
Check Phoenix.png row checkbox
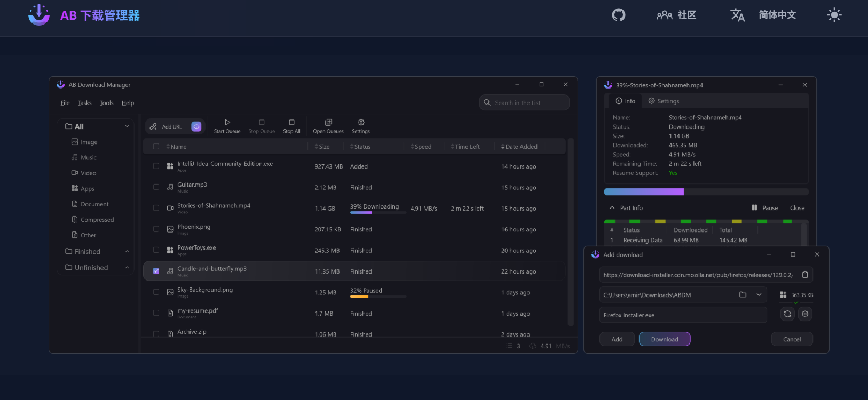pyautogui.click(x=156, y=229)
